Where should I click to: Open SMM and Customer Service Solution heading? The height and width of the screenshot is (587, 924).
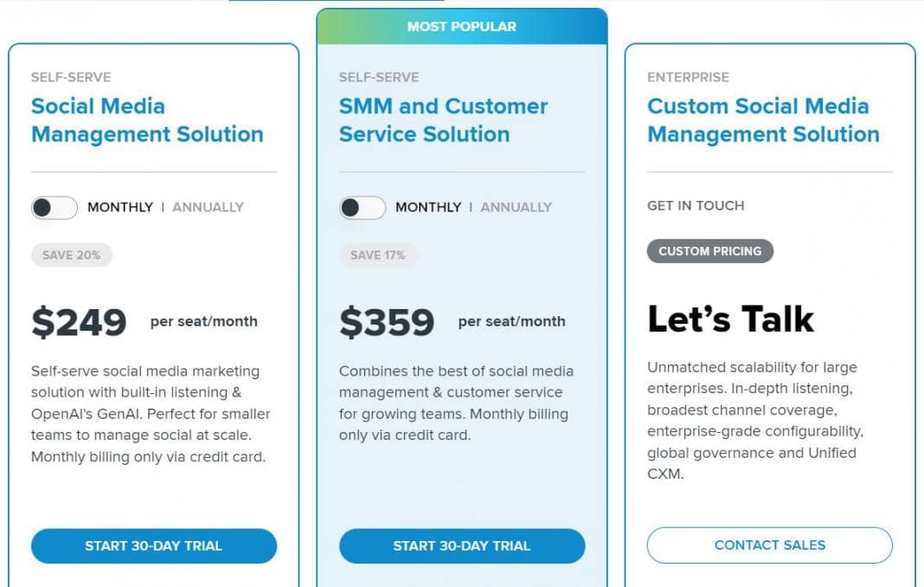click(x=443, y=120)
